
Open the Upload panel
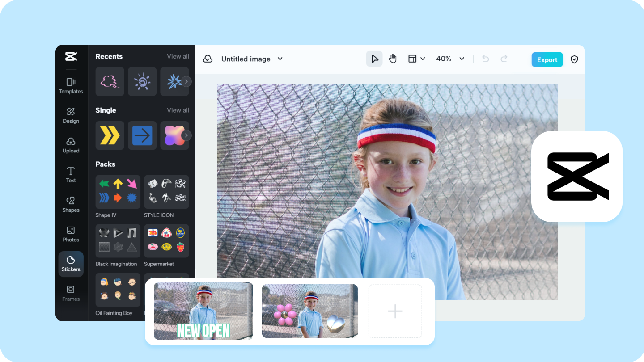point(71,145)
